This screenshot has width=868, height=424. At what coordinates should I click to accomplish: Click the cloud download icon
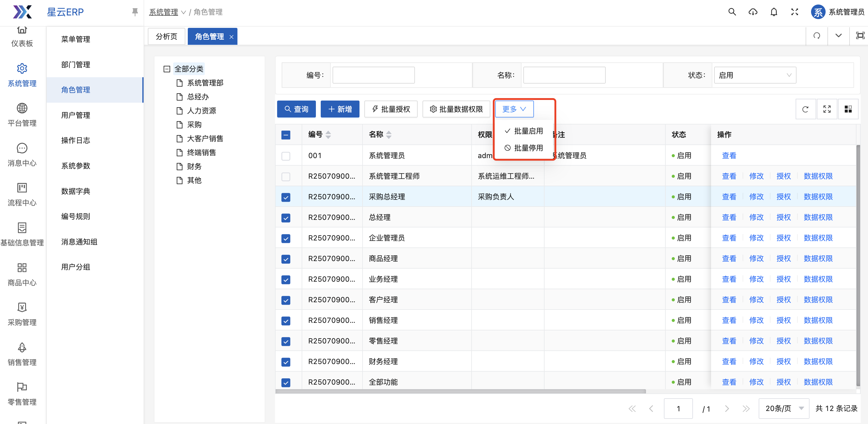coord(753,12)
